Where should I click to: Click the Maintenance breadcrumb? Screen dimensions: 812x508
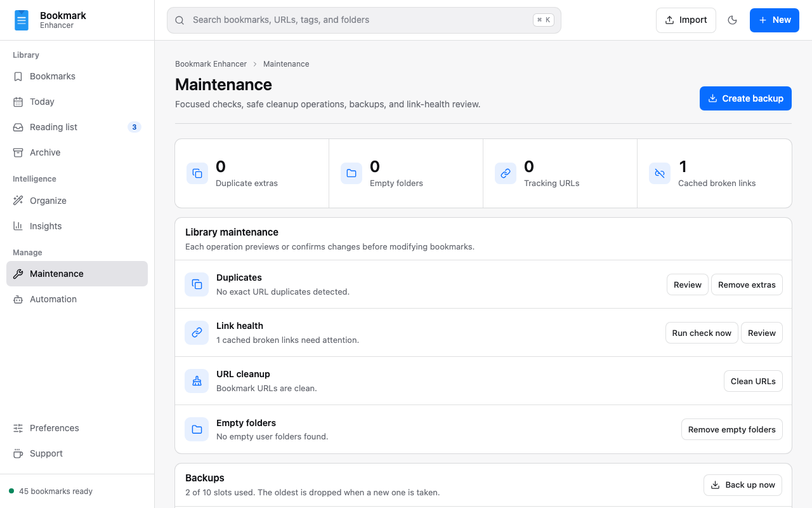[x=286, y=64]
